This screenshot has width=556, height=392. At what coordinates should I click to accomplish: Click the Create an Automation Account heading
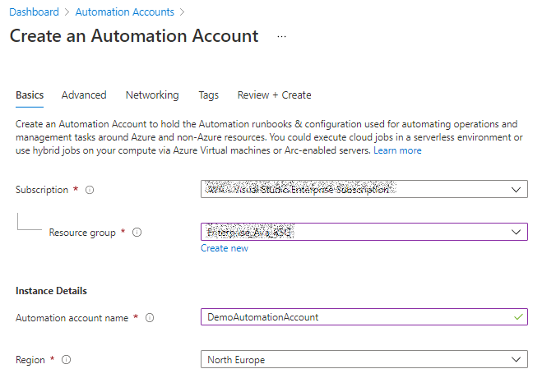(x=133, y=36)
